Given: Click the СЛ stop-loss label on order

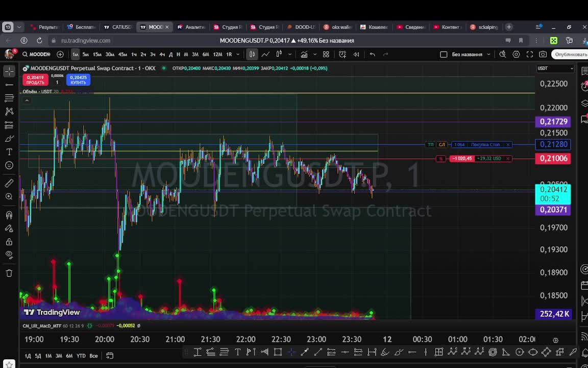Looking at the screenshot, I should (442, 145).
